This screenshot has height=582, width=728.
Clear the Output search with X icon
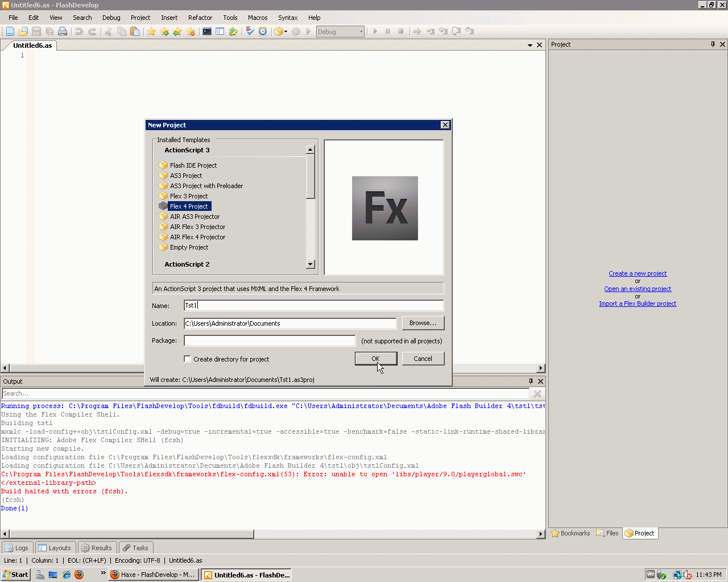click(537, 394)
